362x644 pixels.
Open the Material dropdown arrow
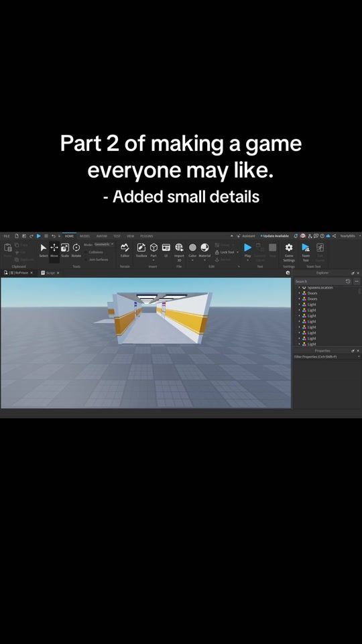[204, 260]
